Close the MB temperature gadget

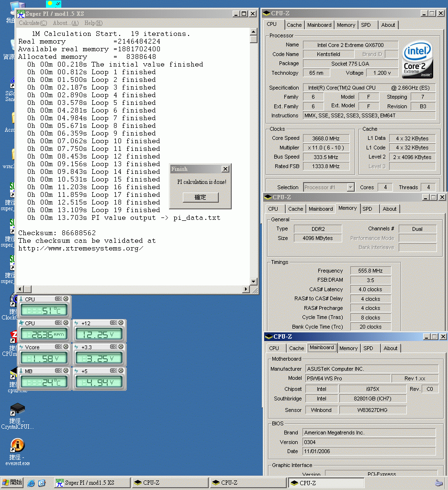pos(66,370)
